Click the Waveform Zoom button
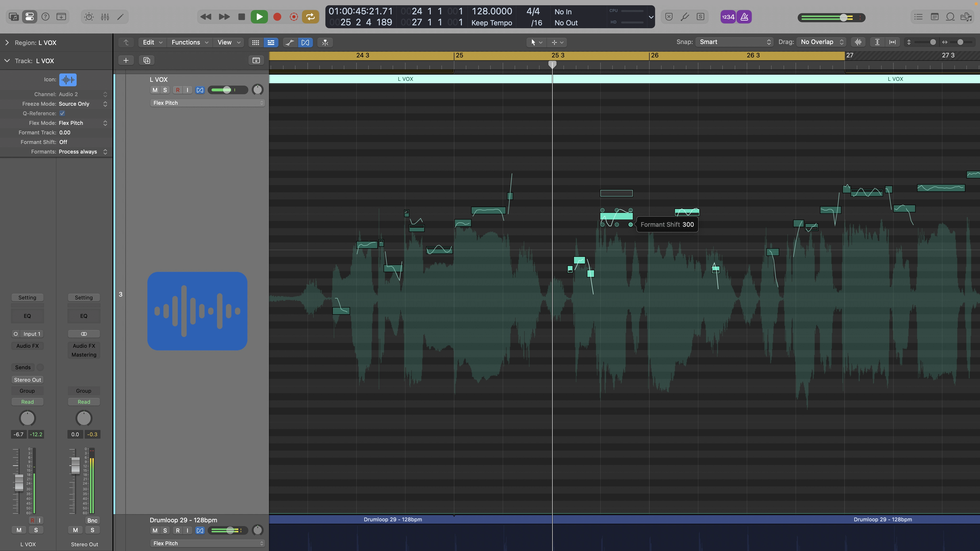This screenshot has width=980, height=551. (x=858, y=42)
